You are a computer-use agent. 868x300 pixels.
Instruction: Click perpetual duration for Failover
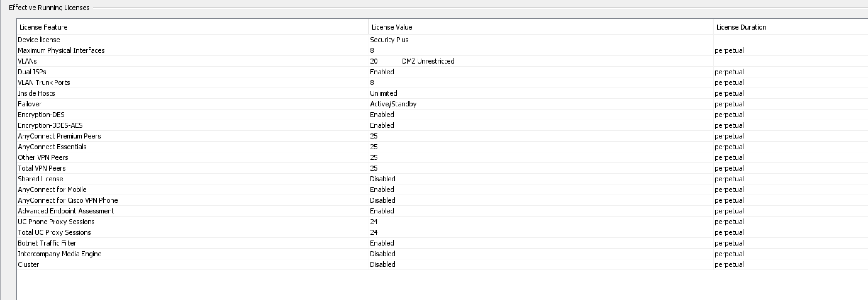coord(729,104)
